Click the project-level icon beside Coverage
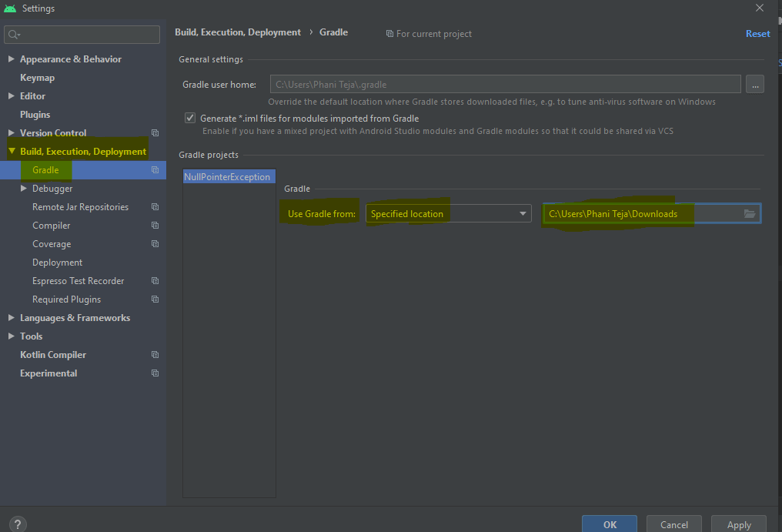 click(155, 243)
